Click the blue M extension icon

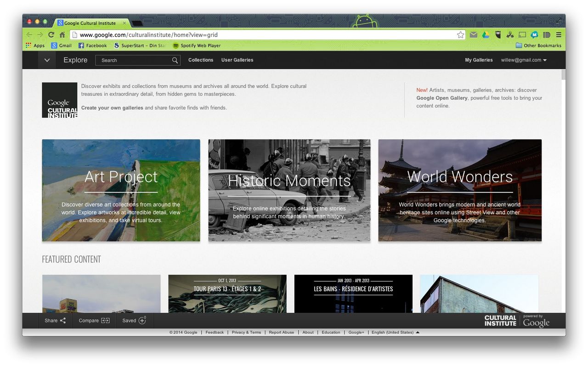tap(534, 35)
